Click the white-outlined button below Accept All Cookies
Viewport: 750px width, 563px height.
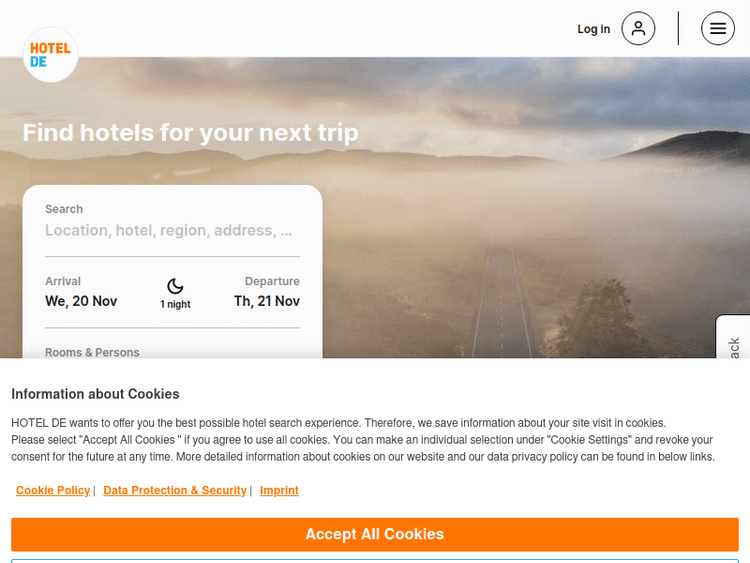pos(375,560)
